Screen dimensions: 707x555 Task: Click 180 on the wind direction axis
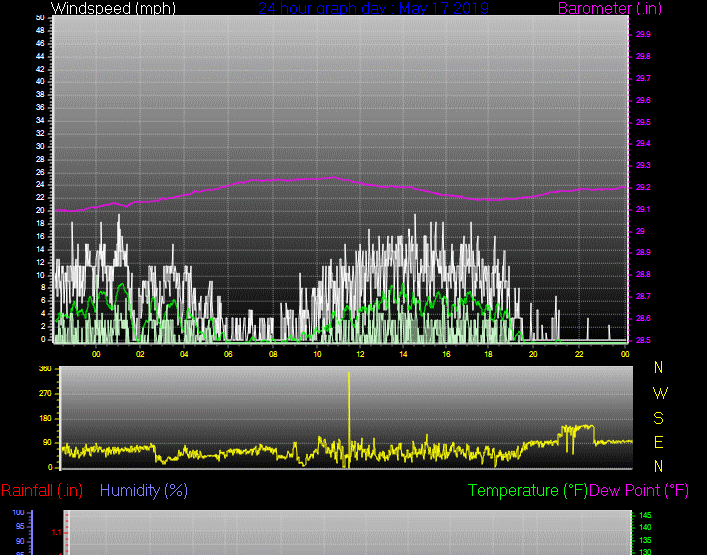coord(46,418)
